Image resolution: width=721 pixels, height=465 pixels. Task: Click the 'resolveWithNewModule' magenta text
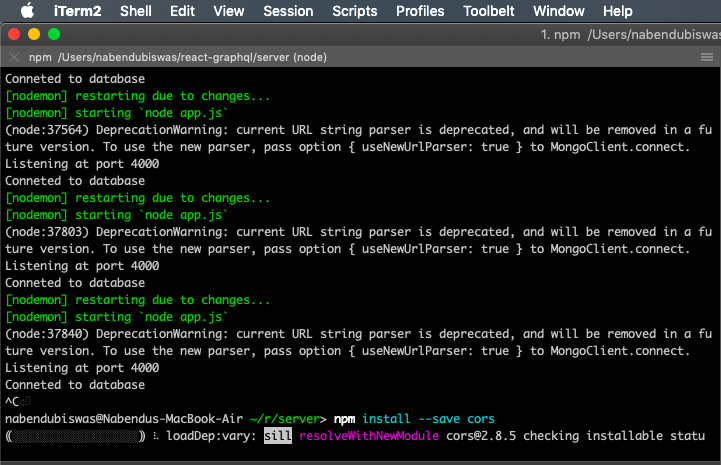tap(369, 436)
